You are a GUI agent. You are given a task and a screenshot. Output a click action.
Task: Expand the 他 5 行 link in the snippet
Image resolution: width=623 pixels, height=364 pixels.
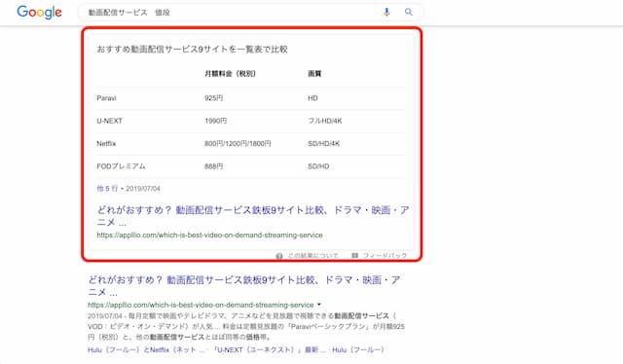pyautogui.click(x=107, y=189)
